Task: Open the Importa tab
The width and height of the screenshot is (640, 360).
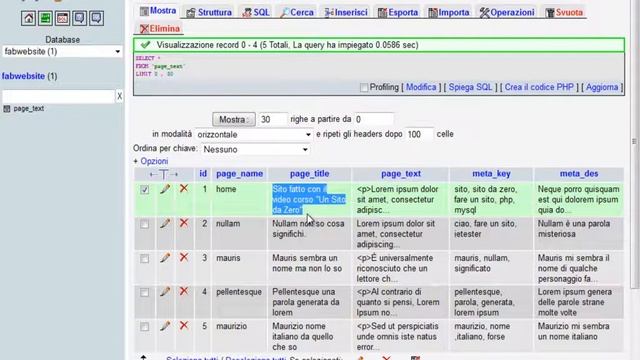Action: click(449, 13)
